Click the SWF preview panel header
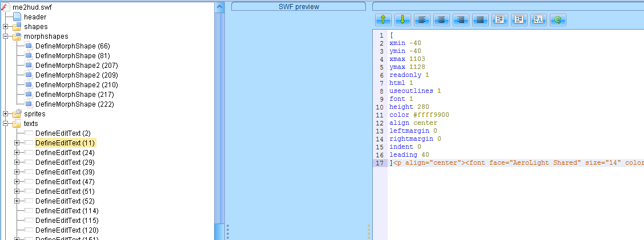This screenshot has height=240, width=644. (298, 7)
